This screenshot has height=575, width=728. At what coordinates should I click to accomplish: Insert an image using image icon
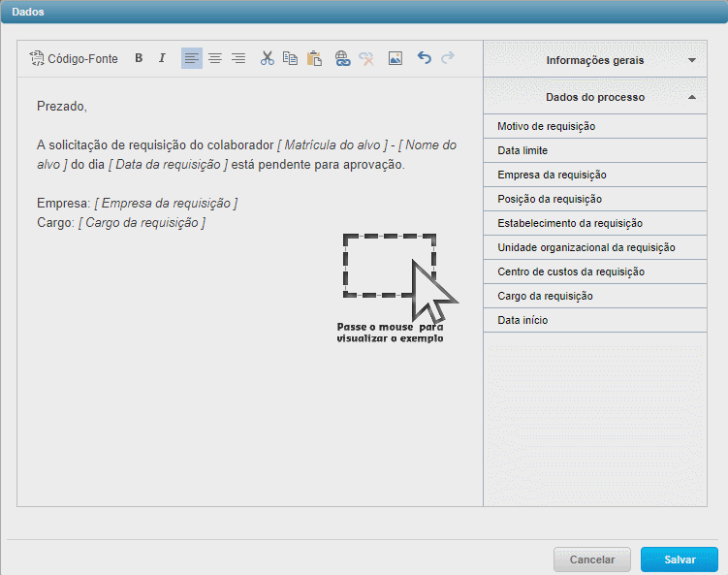[x=395, y=58]
